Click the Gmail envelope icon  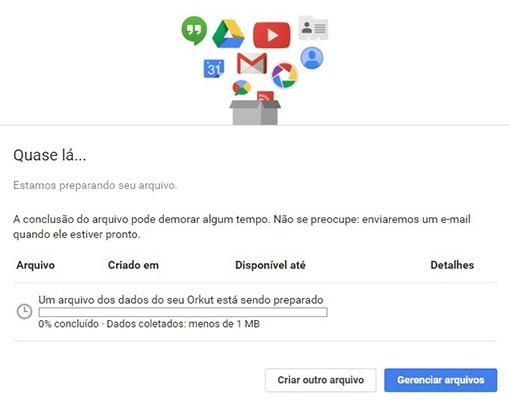pos(252,63)
